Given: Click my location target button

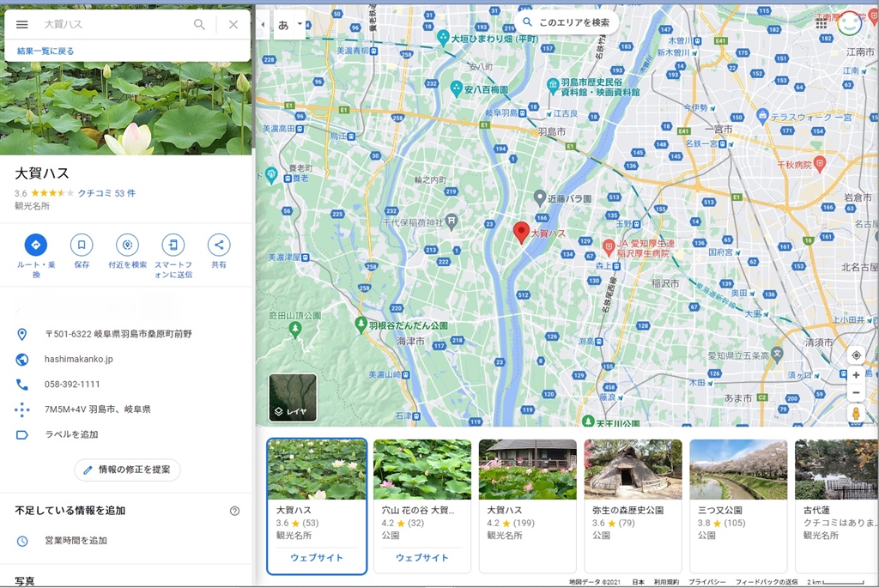Looking at the screenshot, I should (856, 355).
